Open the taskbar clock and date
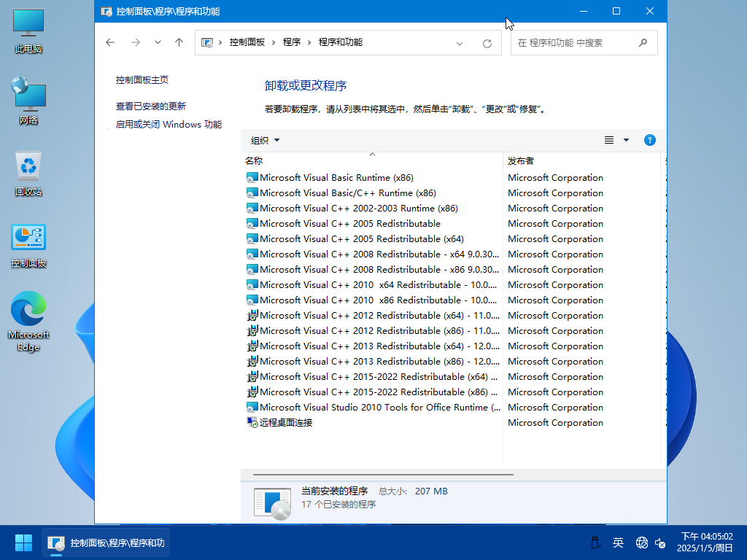This screenshot has height=560, width=747. 705,542
